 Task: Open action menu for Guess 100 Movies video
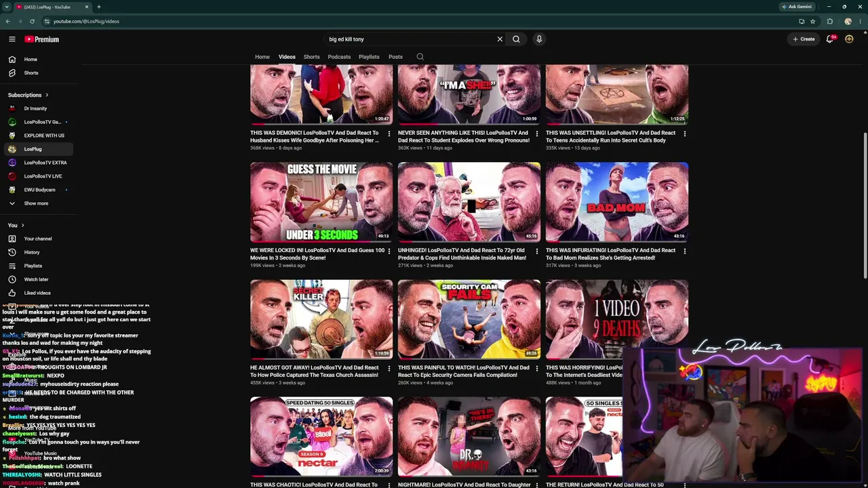click(x=389, y=251)
